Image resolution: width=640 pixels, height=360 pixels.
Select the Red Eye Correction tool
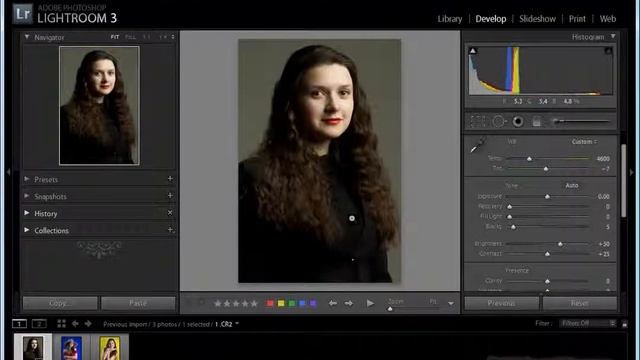pyautogui.click(x=518, y=121)
